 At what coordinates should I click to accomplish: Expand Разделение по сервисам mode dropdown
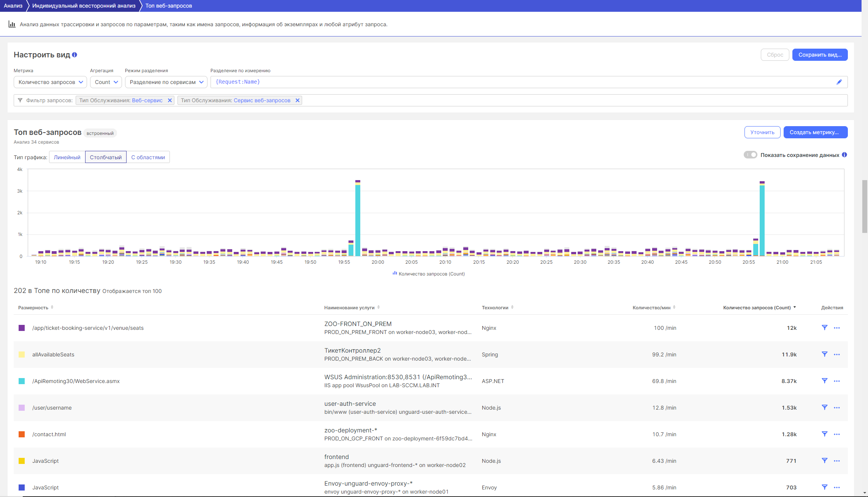click(x=166, y=82)
